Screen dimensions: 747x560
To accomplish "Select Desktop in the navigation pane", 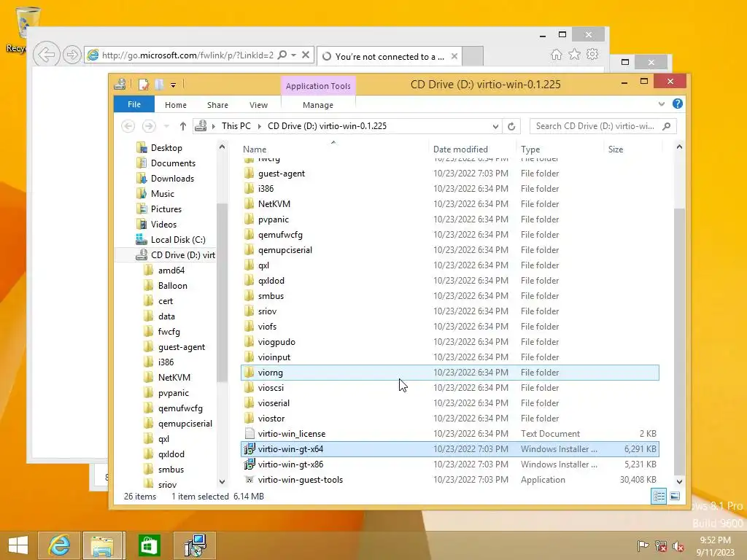I will (x=166, y=147).
